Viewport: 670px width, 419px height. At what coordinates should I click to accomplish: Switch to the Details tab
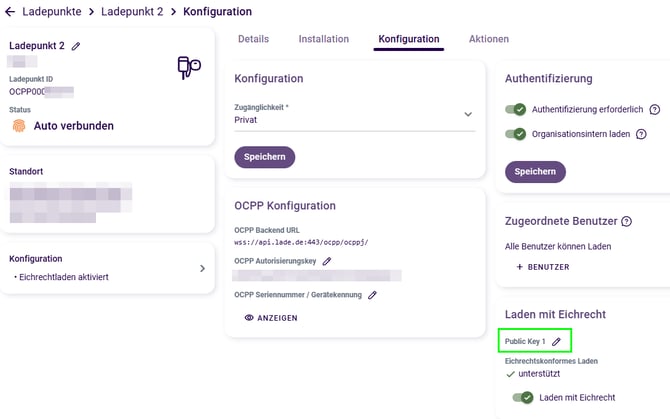tap(254, 39)
